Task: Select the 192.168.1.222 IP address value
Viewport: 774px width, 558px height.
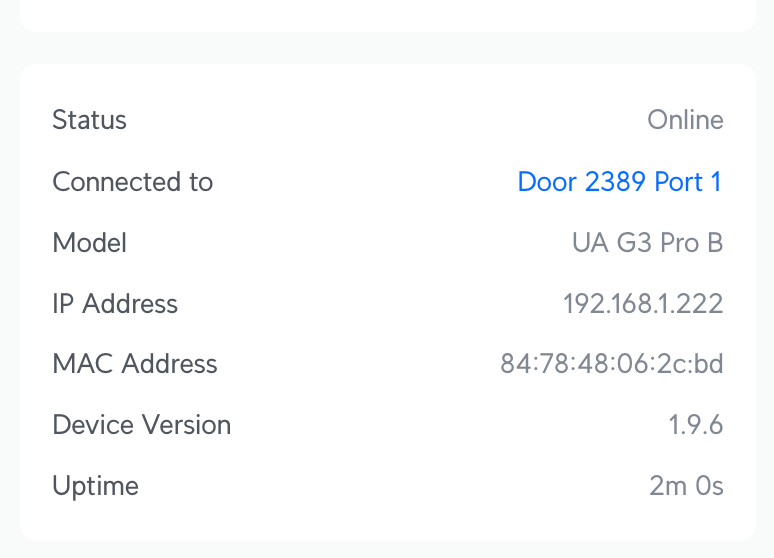Action: pyautogui.click(x=643, y=304)
